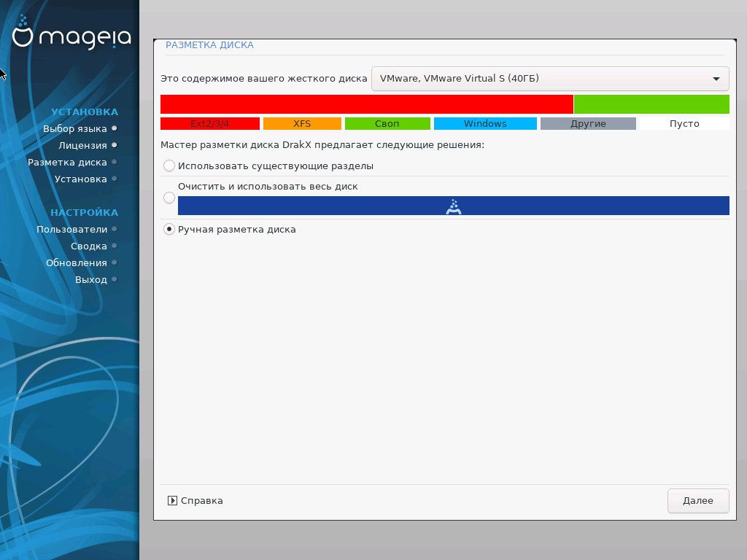Click step bullet beside Пользователи
This screenshot has height=560, width=747.
click(115, 230)
